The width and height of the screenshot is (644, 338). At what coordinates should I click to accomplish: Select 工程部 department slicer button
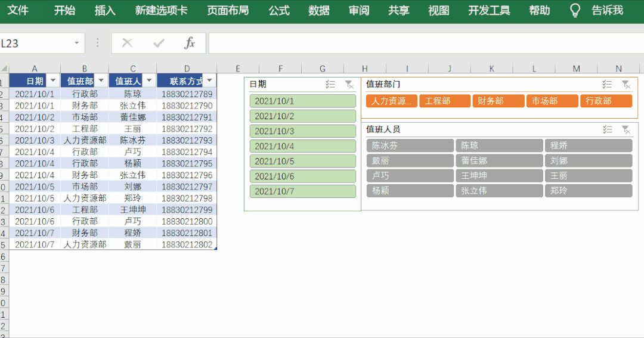(445, 101)
